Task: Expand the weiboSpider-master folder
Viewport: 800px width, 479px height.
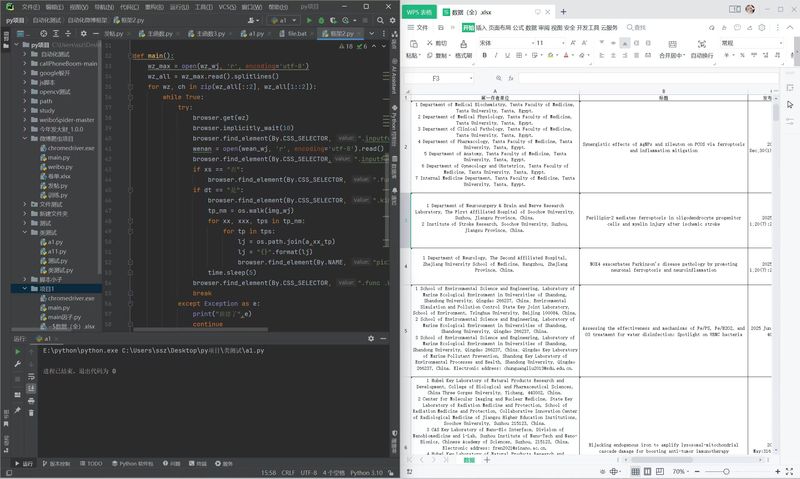Action: click(x=24, y=120)
